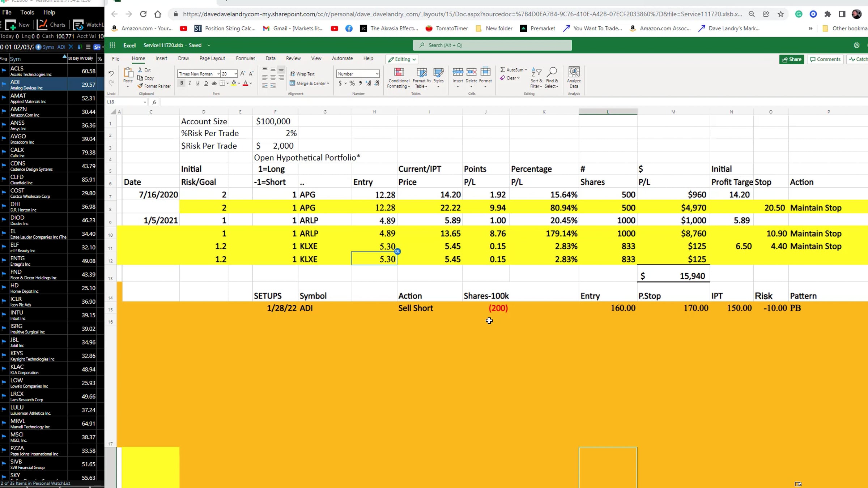
Task: Activate the Format Painter brush
Action: pos(140,86)
